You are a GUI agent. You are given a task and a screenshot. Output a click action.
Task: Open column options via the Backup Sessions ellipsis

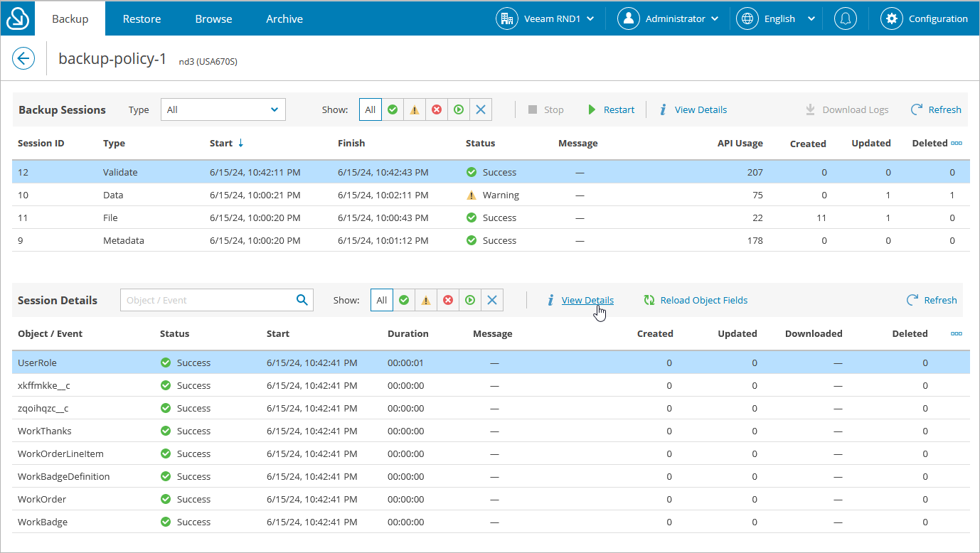pos(956,143)
